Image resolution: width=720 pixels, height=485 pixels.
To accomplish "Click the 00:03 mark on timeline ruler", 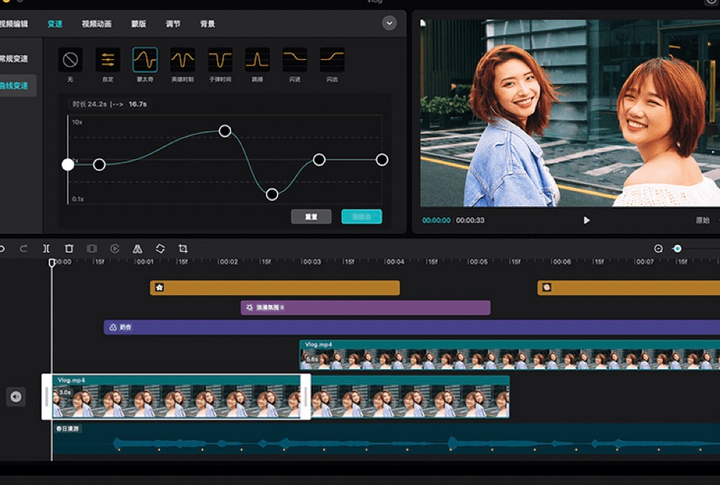I will point(311,262).
